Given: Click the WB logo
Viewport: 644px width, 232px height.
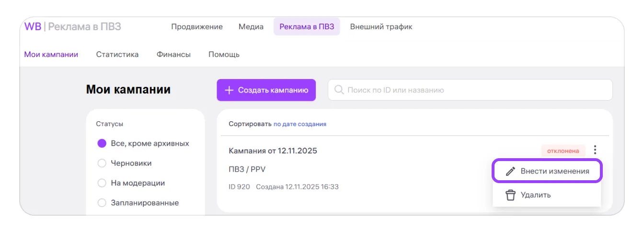Looking at the screenshot, I should (x=33, y=27).
